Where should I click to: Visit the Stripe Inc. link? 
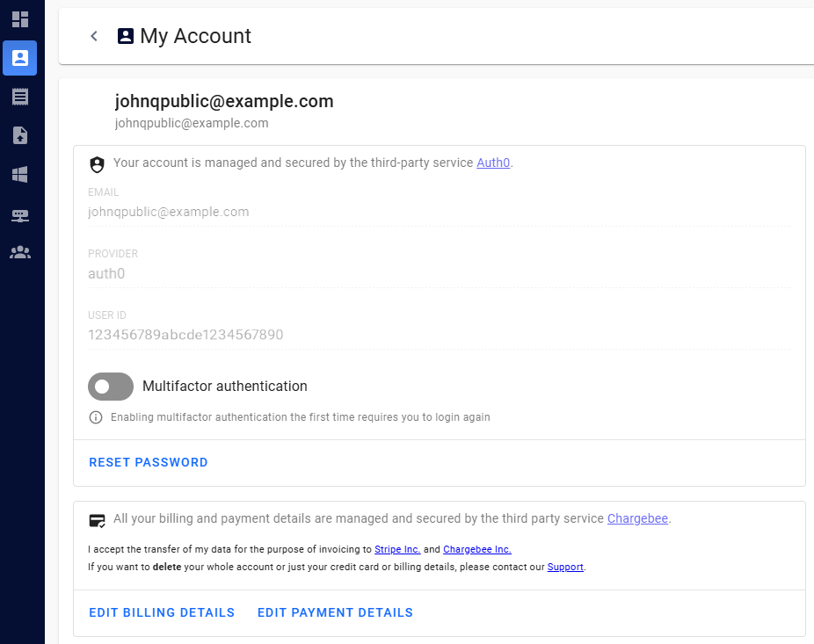point(397,549)
